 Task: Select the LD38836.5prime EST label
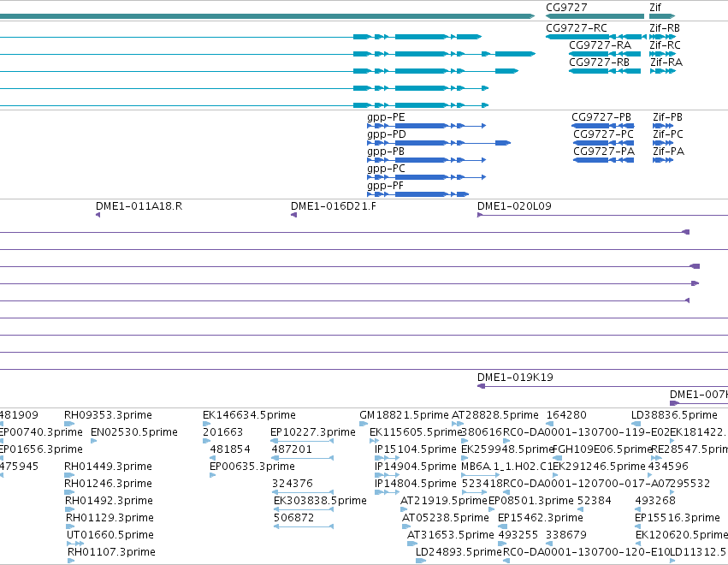click(674, 415)
